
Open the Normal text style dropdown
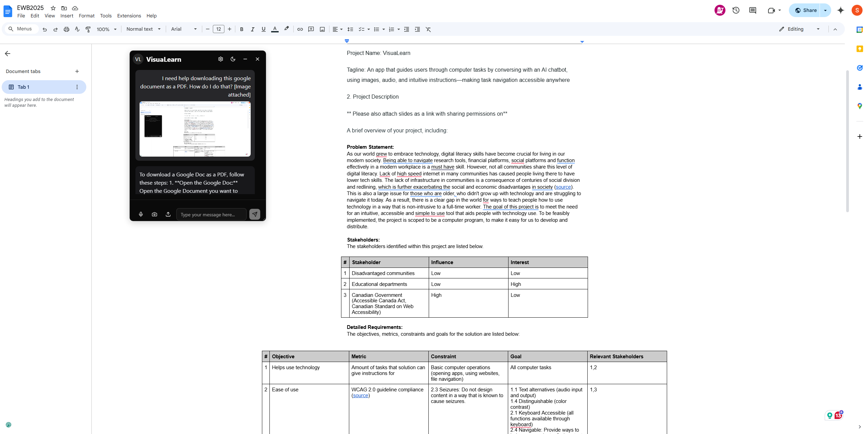click(x=143, y=29)
